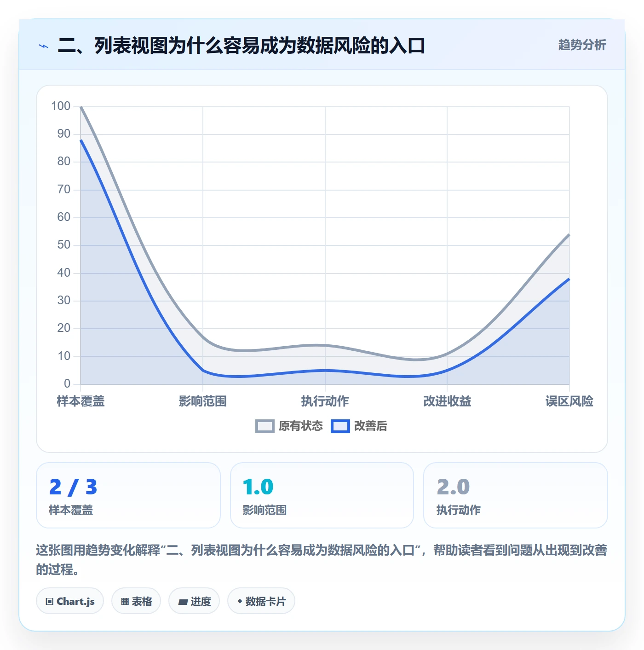Click the Chart.js chip square icon
The height and width of the screenshot is (650, 644).
tap(50, 602)
